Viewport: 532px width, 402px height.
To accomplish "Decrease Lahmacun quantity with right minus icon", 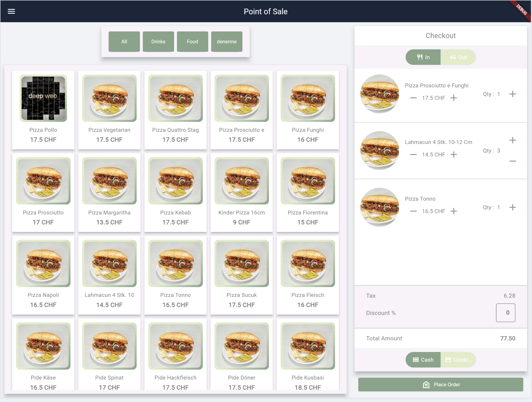I will point(512,161).
